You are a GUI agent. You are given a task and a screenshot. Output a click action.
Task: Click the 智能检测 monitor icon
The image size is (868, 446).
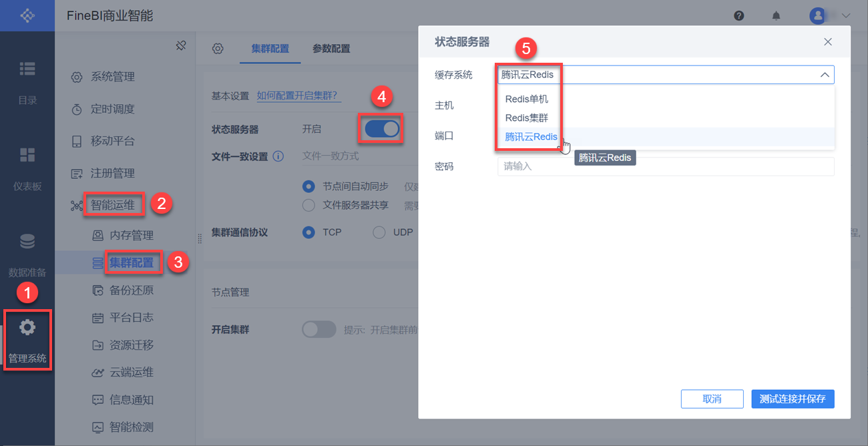(x=97, y=427)
